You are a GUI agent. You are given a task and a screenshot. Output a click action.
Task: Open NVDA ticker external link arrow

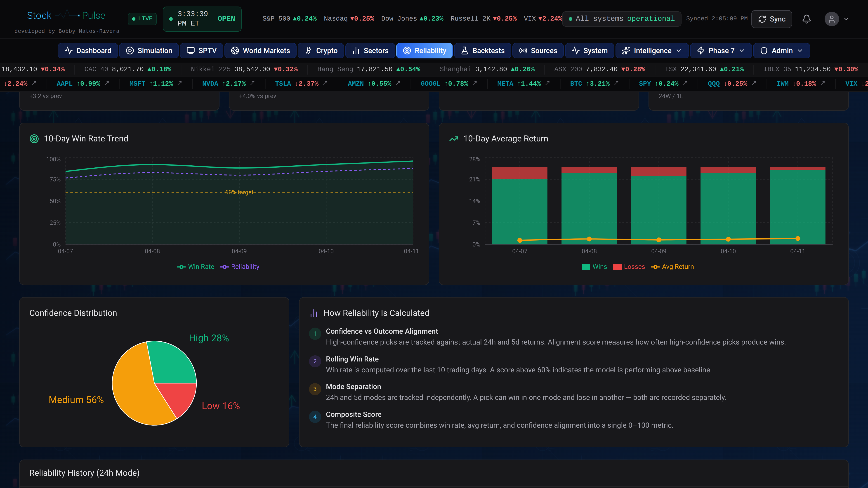(252, 83)
